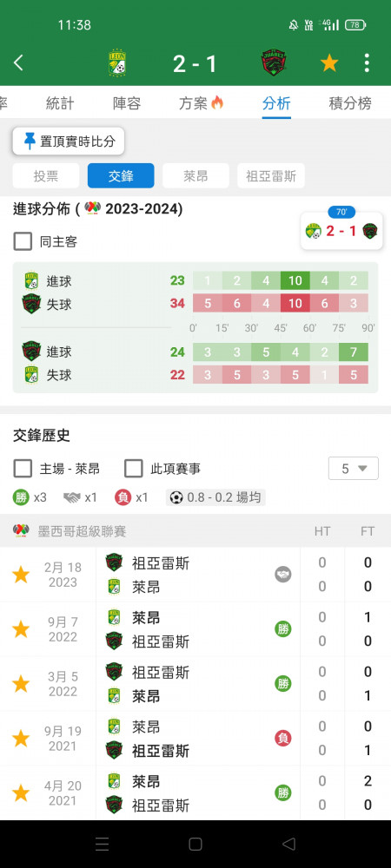Select the 投票 filter button

[x=46, y=176]
